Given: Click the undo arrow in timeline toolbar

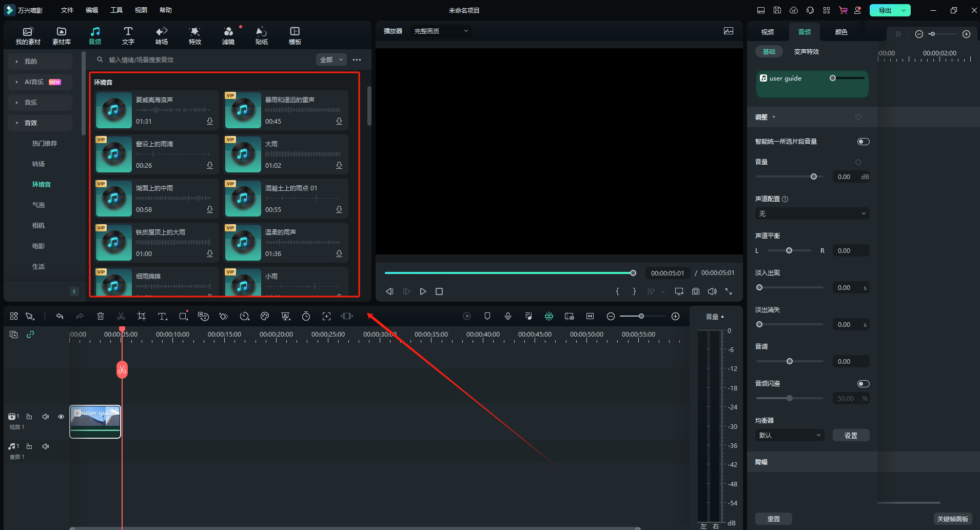Looking at the screenshot, I should coord(60,317).
